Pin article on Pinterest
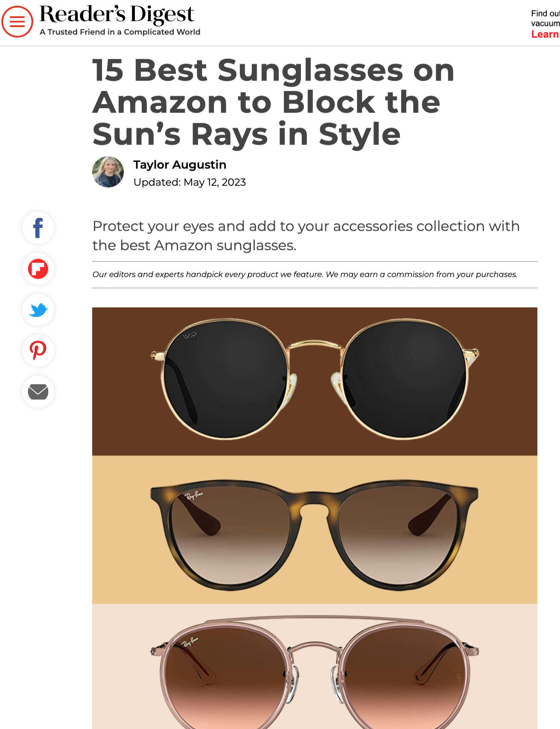Screen dimensions: 560x729 click(x=38, y=351)
